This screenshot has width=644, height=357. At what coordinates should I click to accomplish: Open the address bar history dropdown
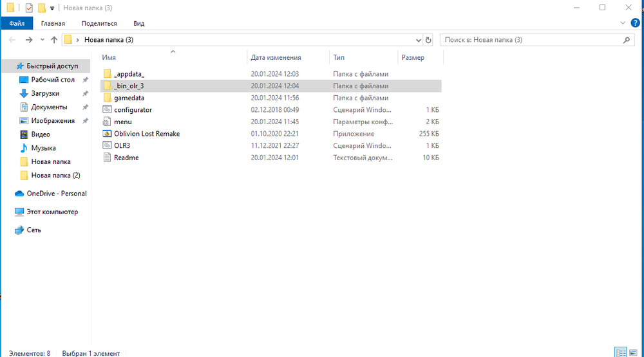(418, 40)
